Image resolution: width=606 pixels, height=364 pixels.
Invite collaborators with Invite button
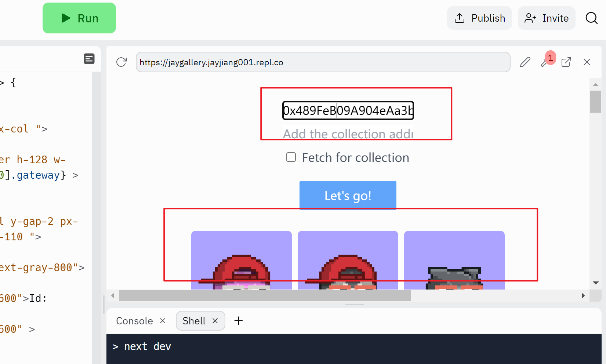[x=547, y=18]
